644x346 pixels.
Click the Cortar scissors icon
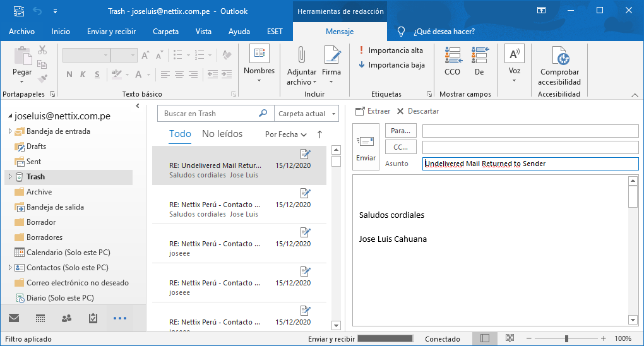[42, 50]
